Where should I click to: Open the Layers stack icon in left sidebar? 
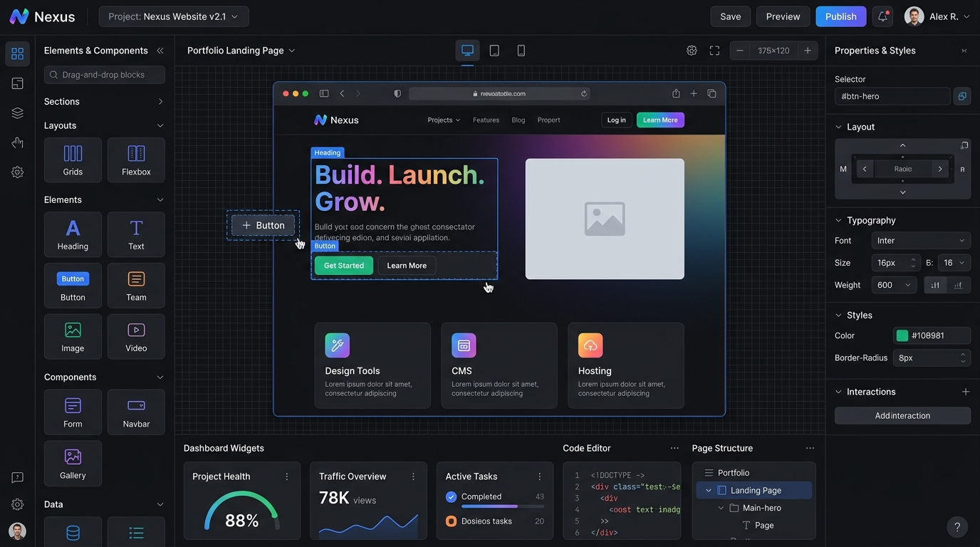click(18, 113)
